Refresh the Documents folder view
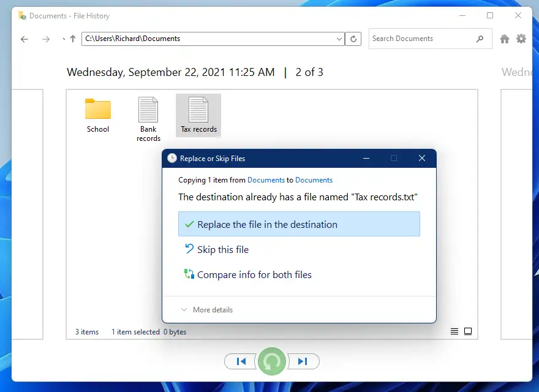 pos(353,39)
